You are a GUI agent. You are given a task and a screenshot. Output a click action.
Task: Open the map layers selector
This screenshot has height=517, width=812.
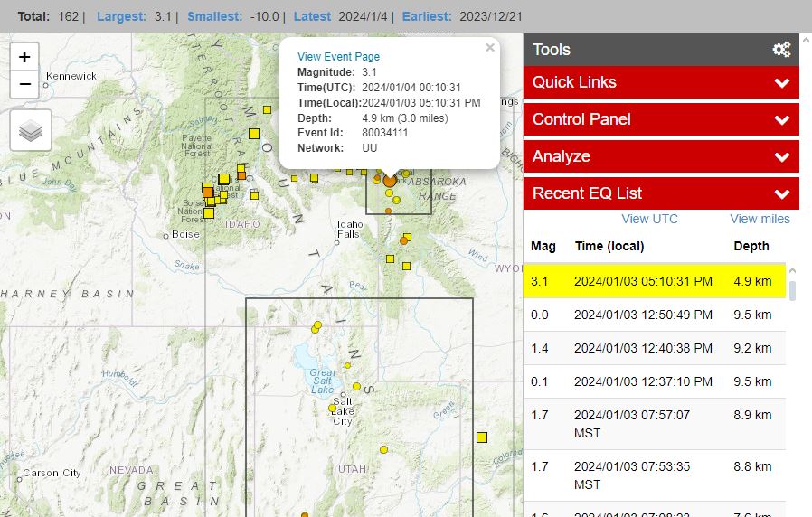coord(31,131)
